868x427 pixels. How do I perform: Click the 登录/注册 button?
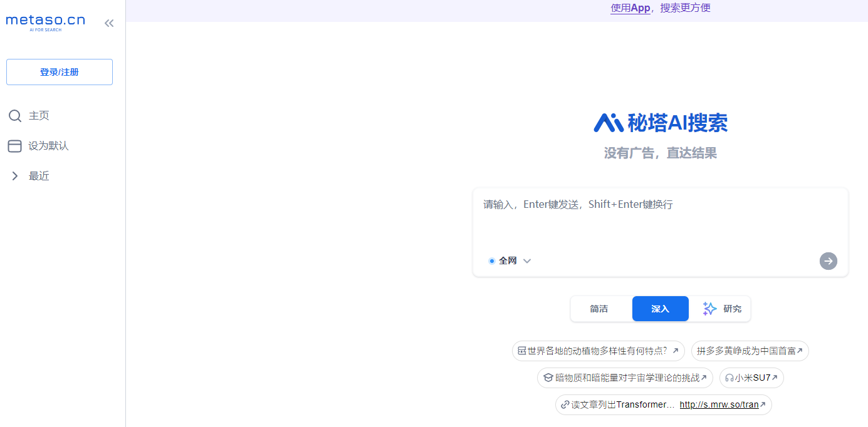tap(60, 72)
